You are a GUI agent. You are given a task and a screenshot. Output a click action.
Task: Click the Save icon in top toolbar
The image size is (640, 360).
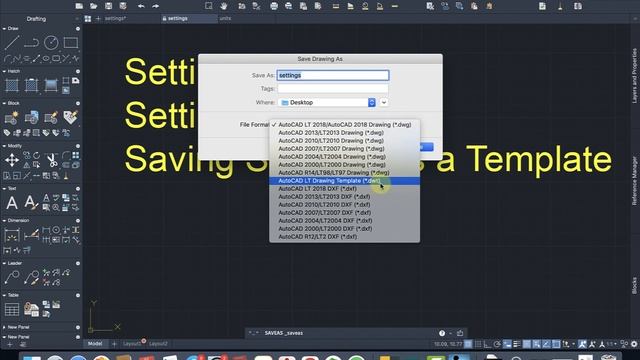(108, 6)
